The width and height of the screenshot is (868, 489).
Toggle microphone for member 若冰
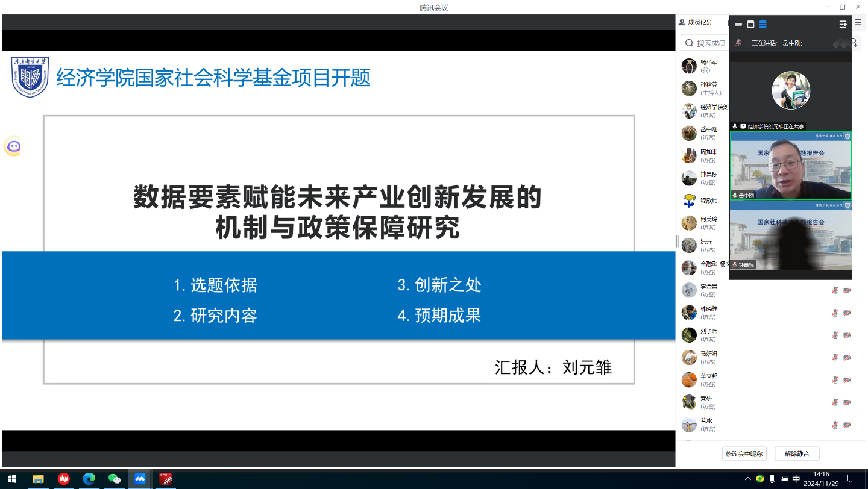click(835, 425)
